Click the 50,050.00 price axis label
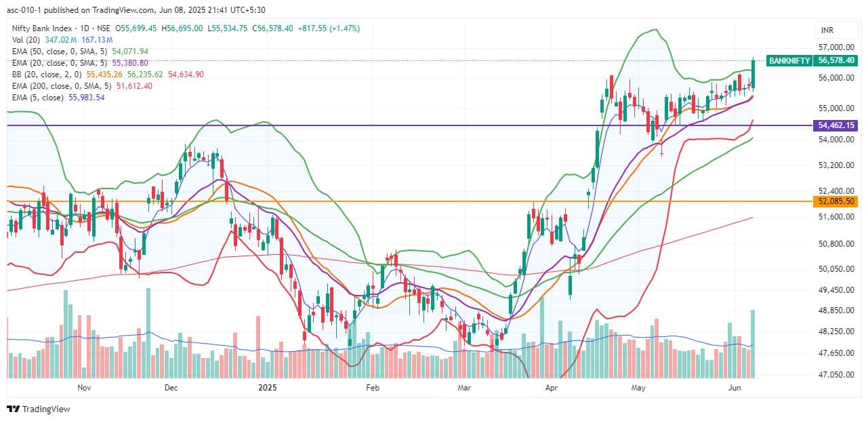The width and height of the screenshot is (868, 421). pos(835,268)
